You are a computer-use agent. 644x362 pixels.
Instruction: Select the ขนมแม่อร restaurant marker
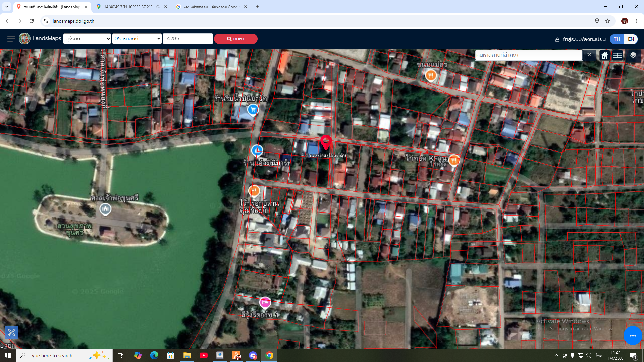click(x=431, y=75)
